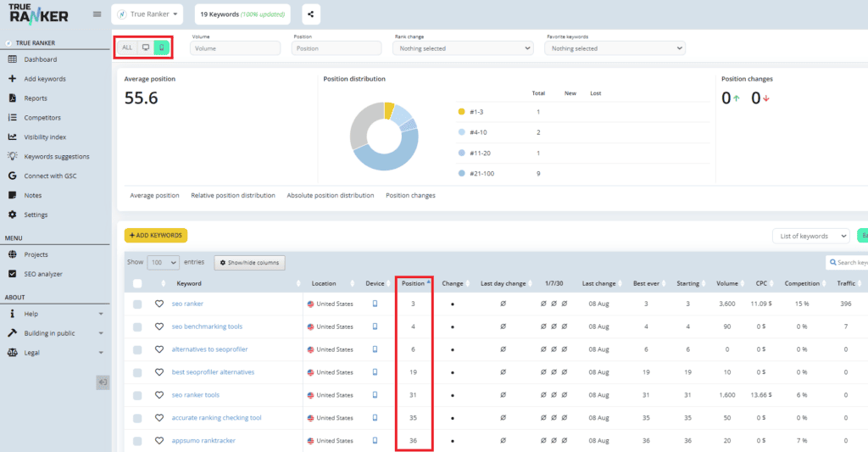Open the seo benchmarking tools keyword link

tap(207, 326)
